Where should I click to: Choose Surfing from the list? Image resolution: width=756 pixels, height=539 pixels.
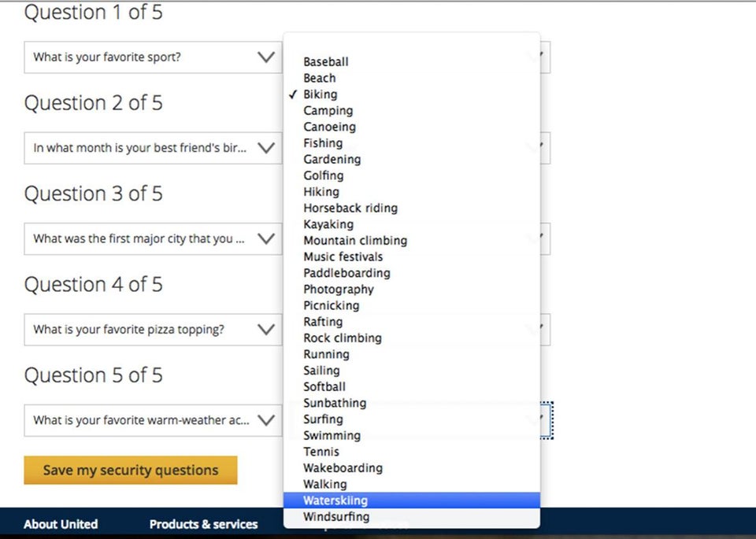click(323, 419)
